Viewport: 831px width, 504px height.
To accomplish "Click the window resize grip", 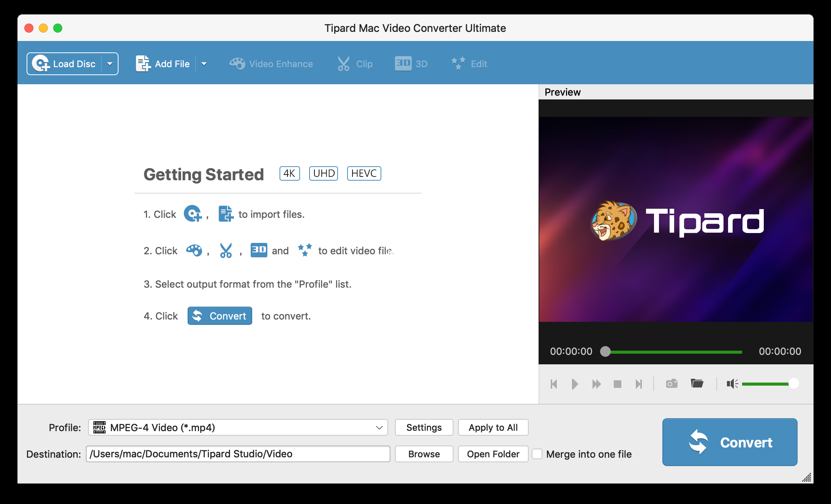I will (807, 477).
